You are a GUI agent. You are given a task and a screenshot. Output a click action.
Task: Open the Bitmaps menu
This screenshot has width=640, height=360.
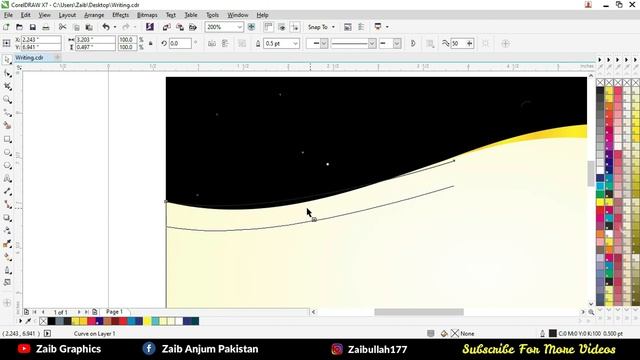click(147, 15)
